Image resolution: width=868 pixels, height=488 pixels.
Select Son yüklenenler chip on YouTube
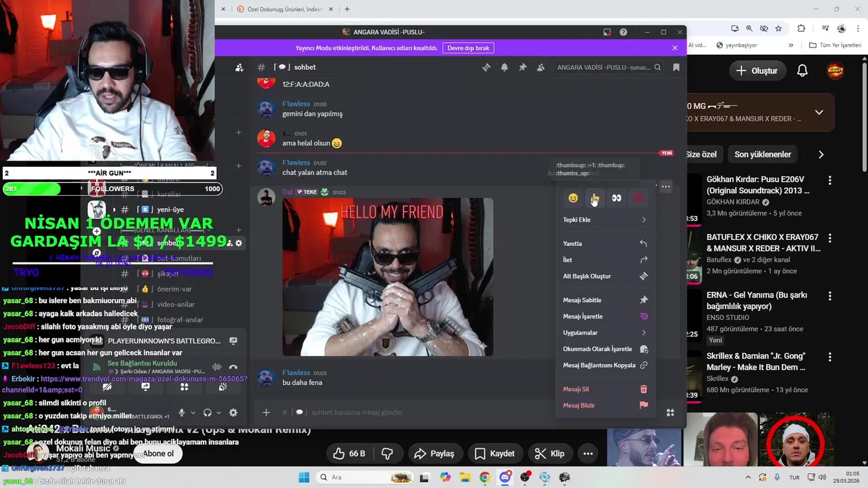pyautogui.click(x=763, y=155)
